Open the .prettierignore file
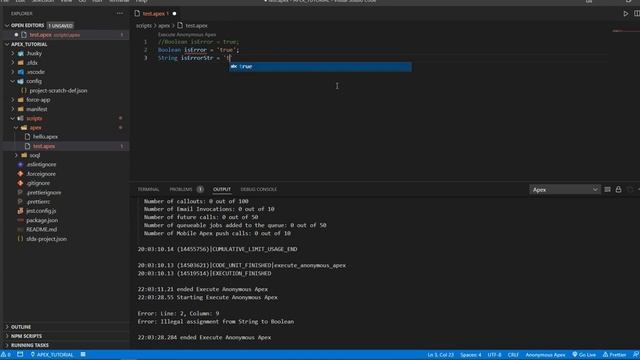The image size is (640, 360). 44,193
